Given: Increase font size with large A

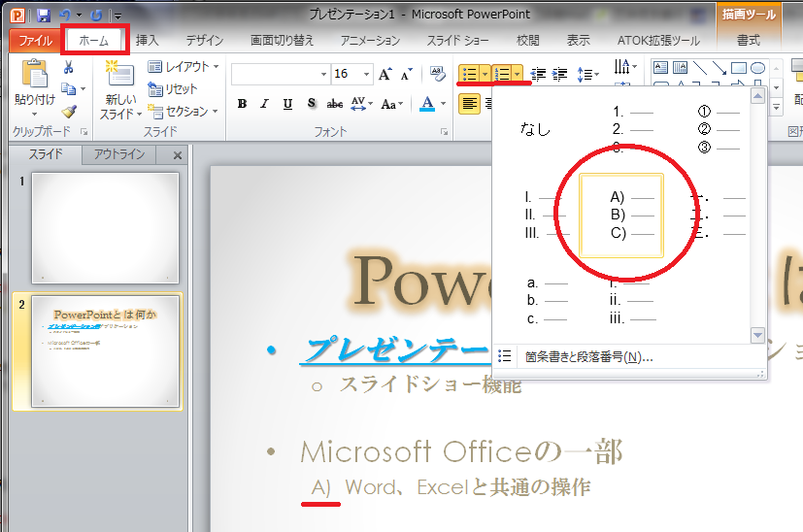Looking at the screenshot, I should (385, 74).
